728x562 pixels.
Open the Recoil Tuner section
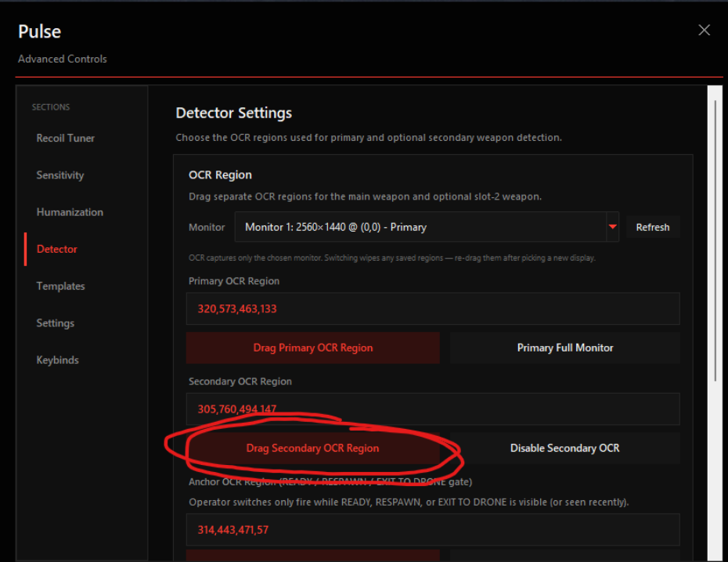66,139
